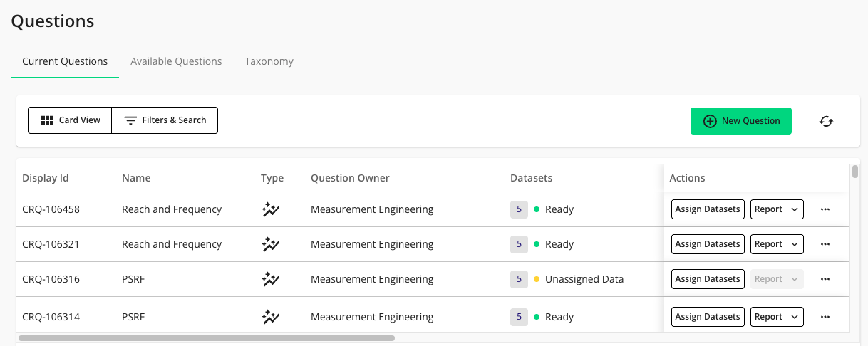Viewport: 868px width, 346px height.
Task: Switch to Available Questions tab
Action: click(176, 61)
